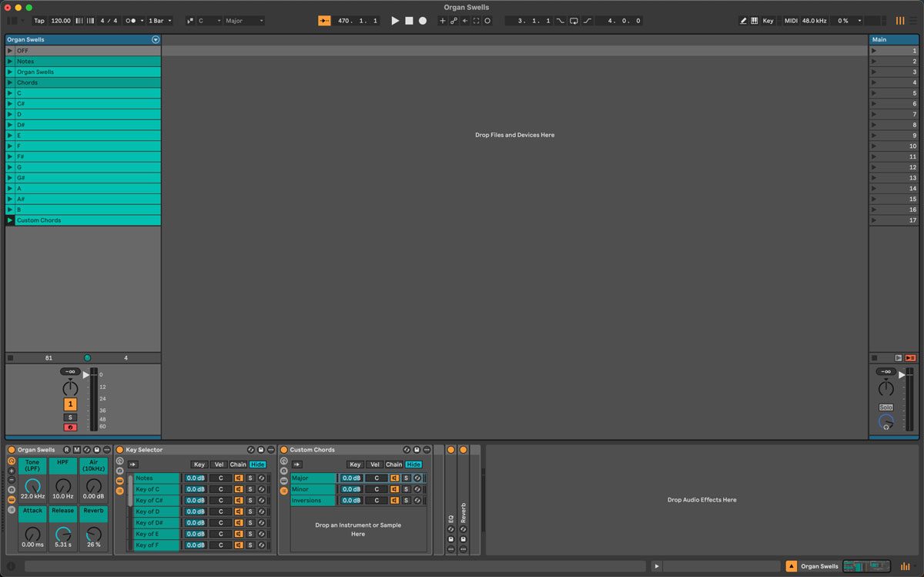
Task: Click the Key map mode button
Action: (768, 21)
